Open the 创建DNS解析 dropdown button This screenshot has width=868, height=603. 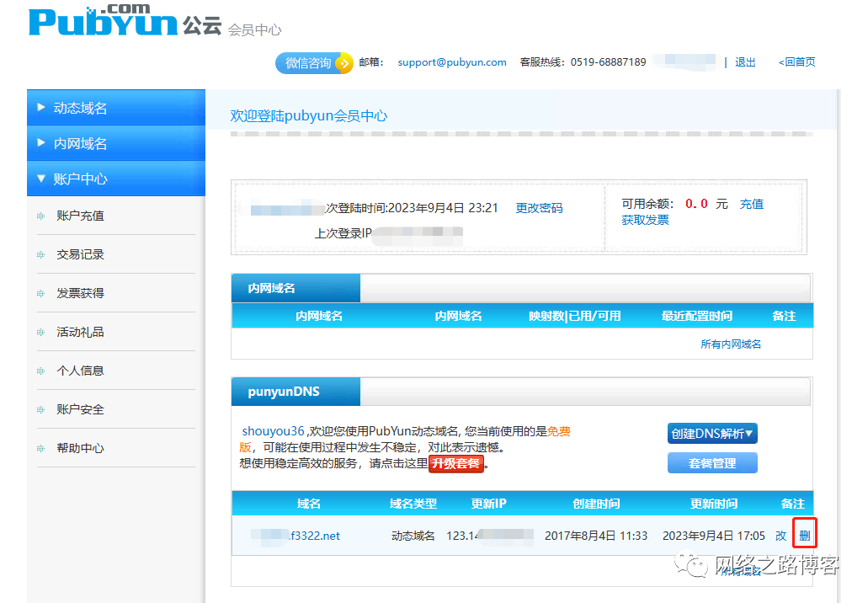(x=712, y=434)
